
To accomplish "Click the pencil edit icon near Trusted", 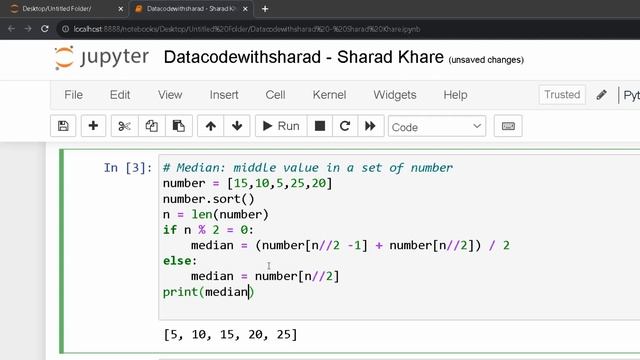I will [x=601, y=95].
